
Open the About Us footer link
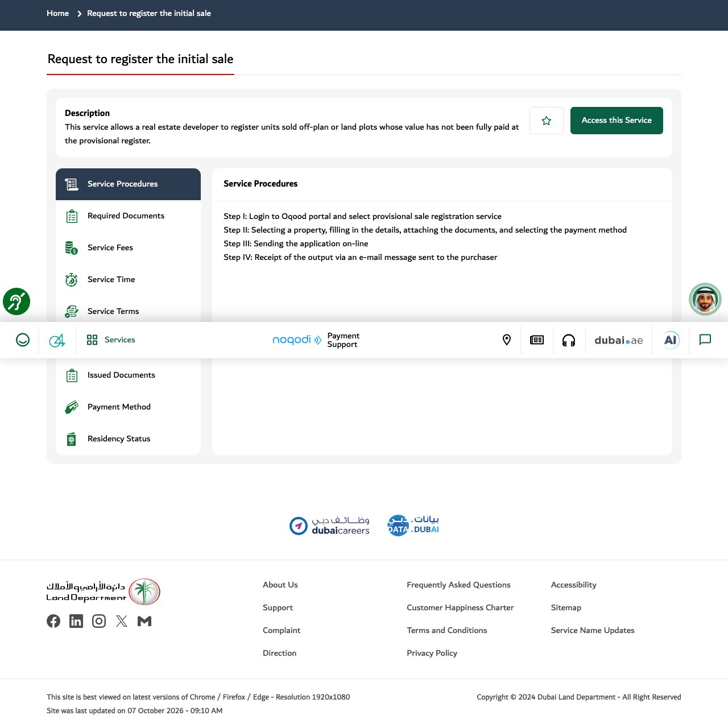(x=280, y=585)
